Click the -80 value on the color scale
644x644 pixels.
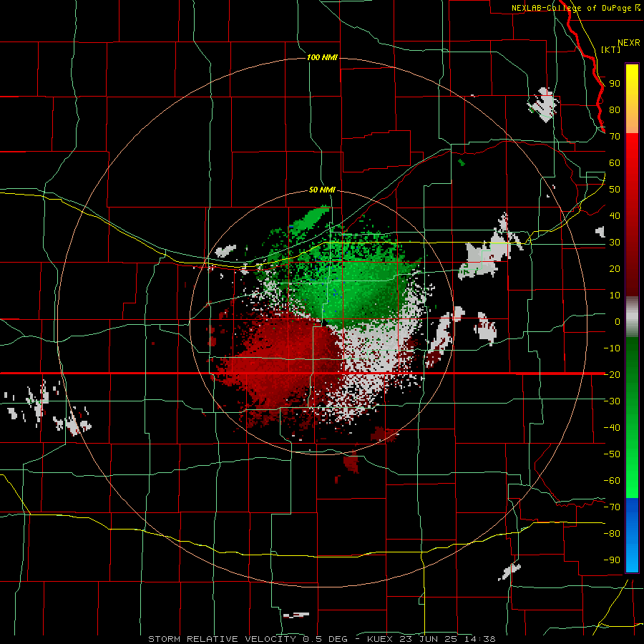(x=612, y=534)
